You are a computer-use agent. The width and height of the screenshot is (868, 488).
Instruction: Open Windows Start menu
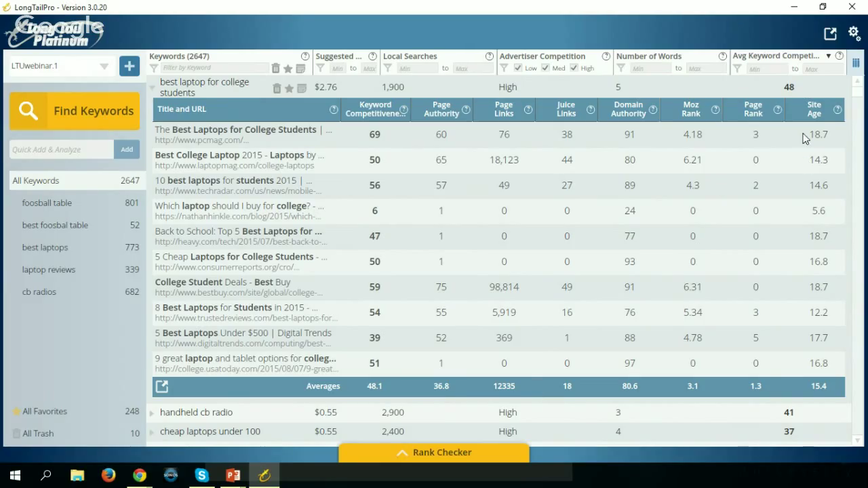[x=15, y=475]
